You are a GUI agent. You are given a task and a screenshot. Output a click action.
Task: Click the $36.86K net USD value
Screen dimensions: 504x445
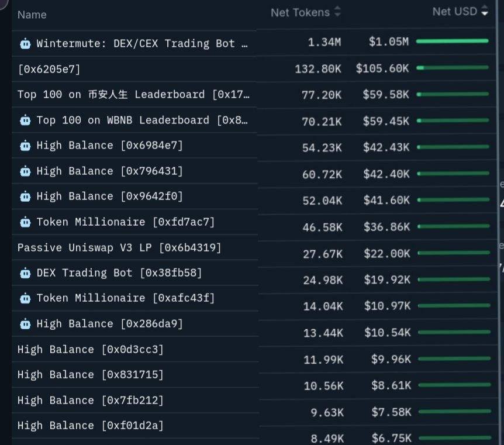(386, 227)
